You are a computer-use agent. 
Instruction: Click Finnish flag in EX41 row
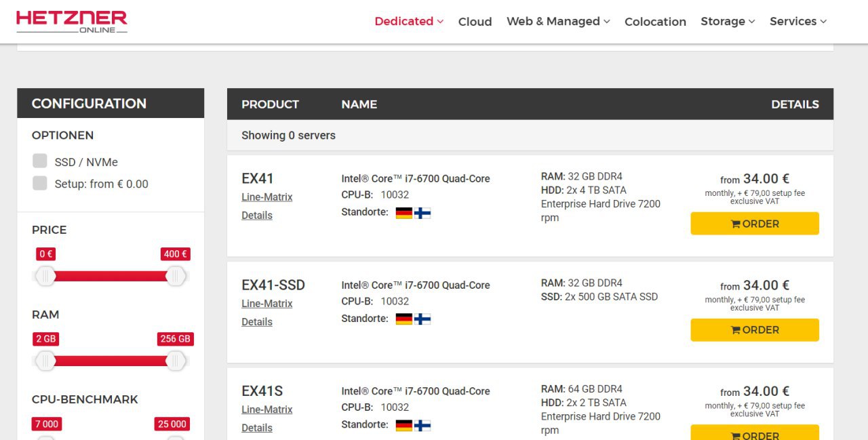(422, 213)
